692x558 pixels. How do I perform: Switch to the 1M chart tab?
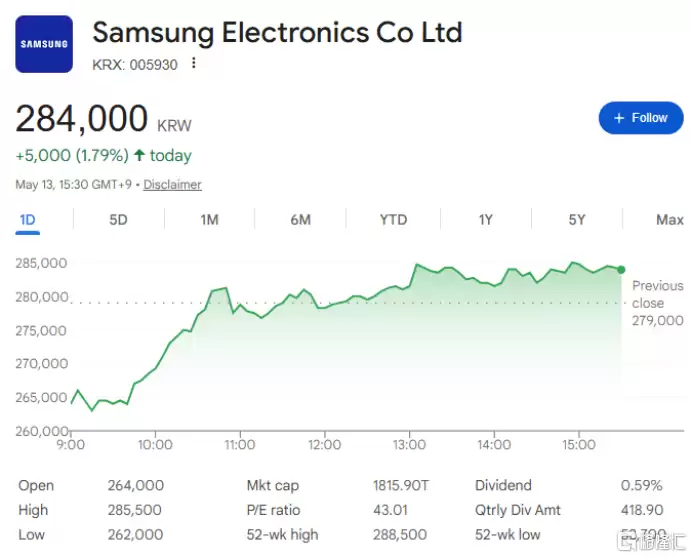(209, 219)
